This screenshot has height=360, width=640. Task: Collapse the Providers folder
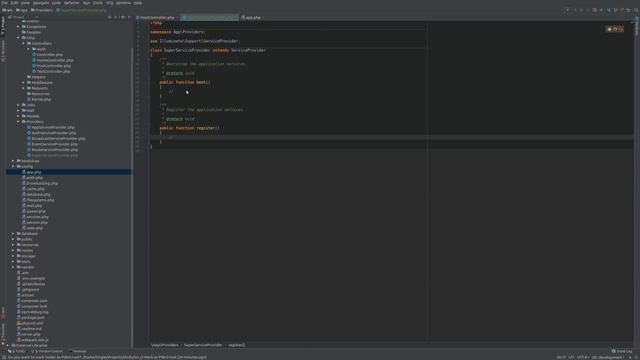coord(18,122)
